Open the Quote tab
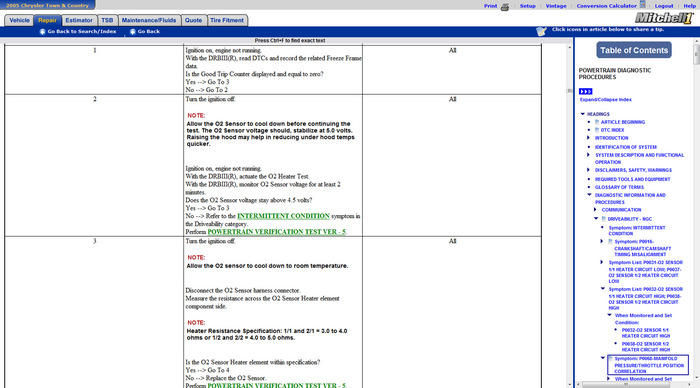Image resolution: width=700 pixels, height=388 pixels. pyautogui.click(x=193, y=21)
